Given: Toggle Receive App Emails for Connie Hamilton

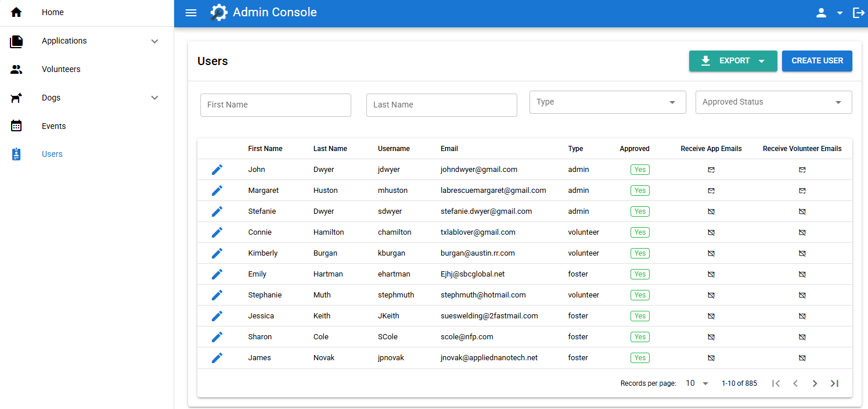Looking at the screenshot, I should 711,232.
